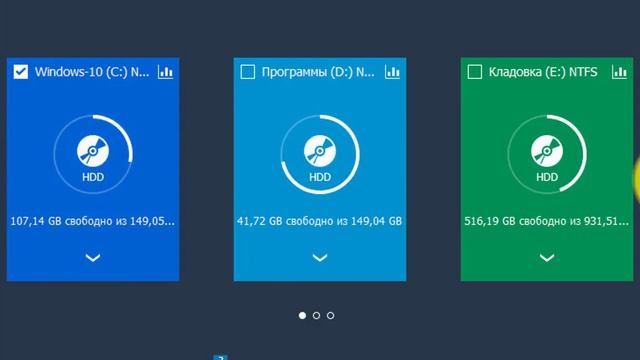Click the Windows-10 (C:) N... drive title

coord(92,72)
